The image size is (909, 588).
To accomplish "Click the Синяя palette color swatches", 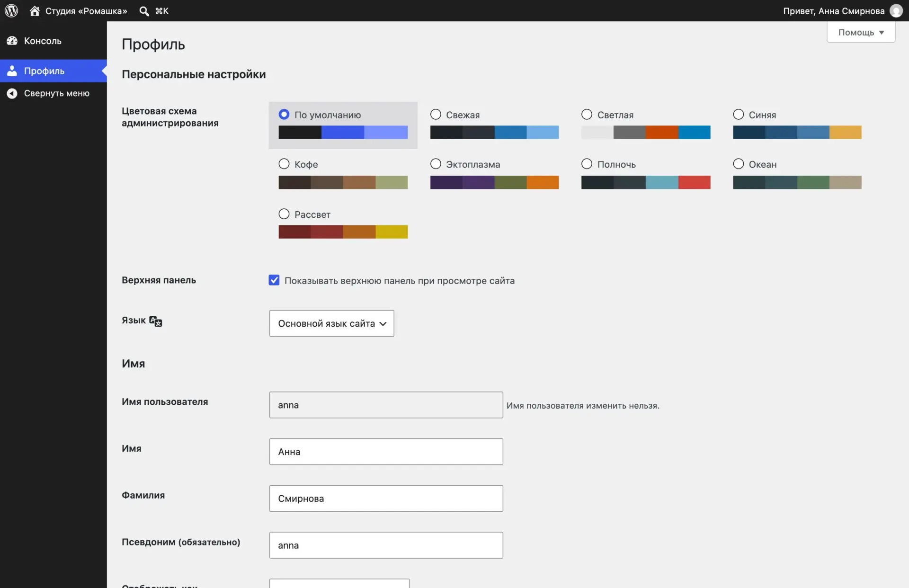I will coord(797,132).
